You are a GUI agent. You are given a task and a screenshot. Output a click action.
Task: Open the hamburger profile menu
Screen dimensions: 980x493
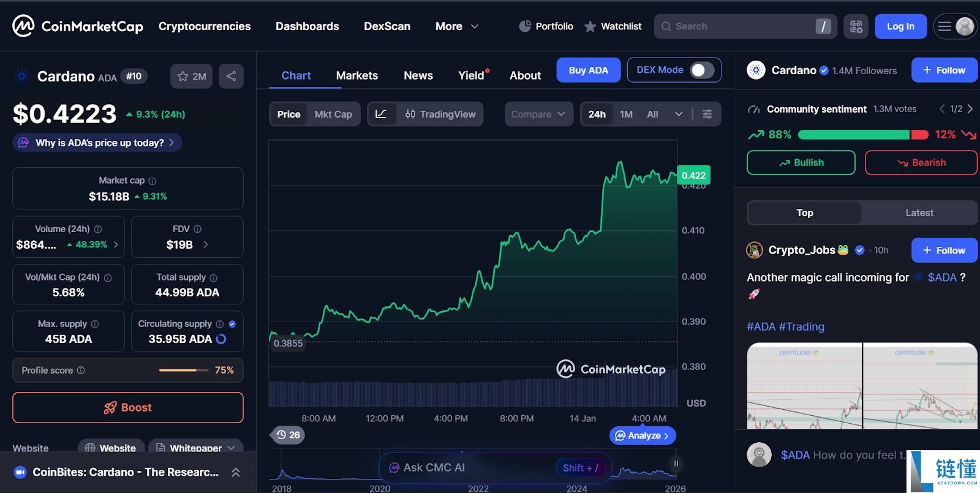(955, 26)
